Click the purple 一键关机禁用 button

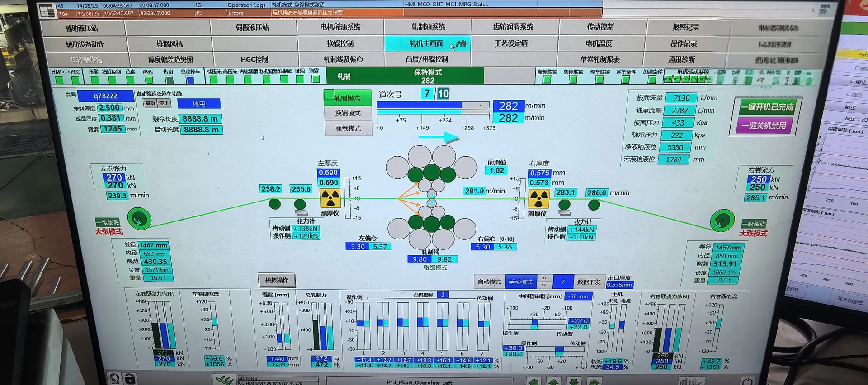764,126
